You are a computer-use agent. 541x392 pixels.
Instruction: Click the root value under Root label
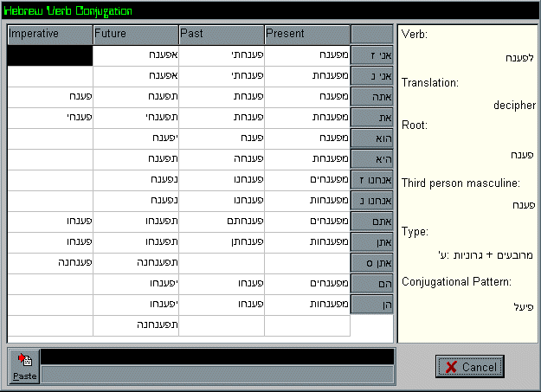[522, 155]
